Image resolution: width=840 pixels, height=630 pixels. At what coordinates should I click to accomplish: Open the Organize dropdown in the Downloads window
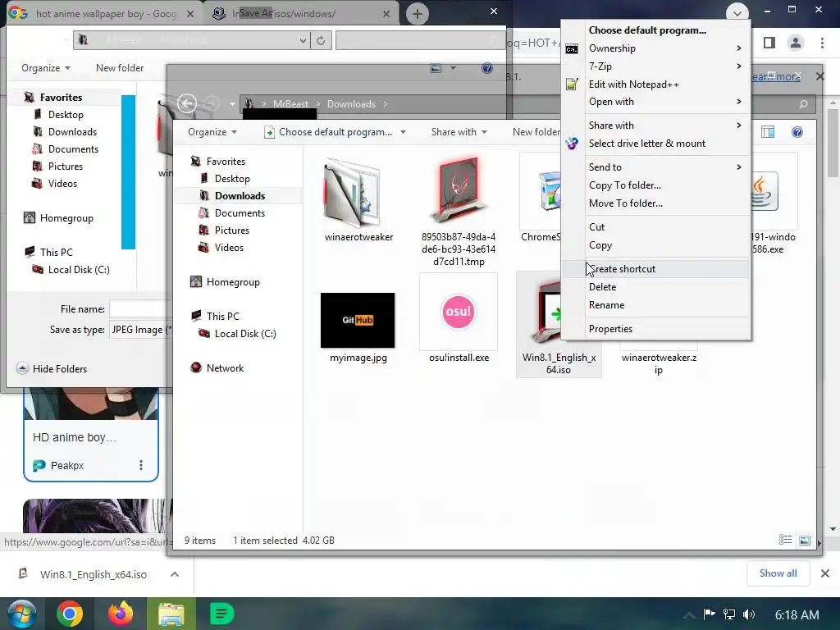coord(212,132)
